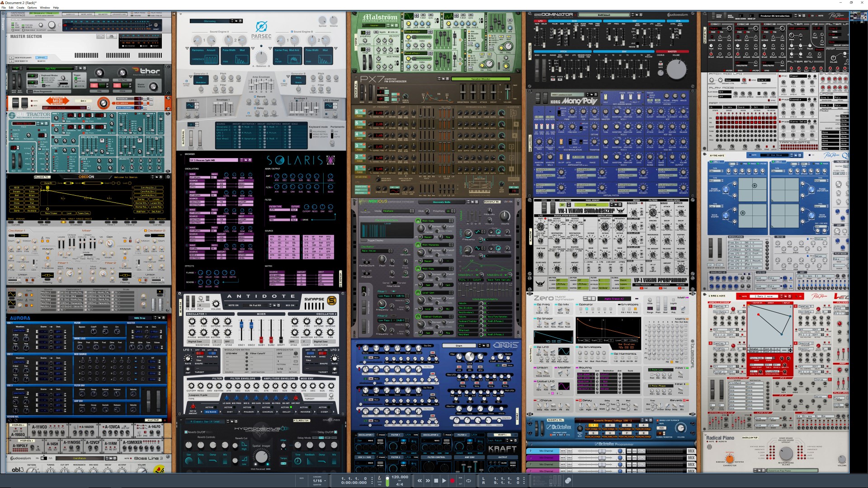This screenshot has height=488, width=868.
Task: Click the curve display button in Master Section
Action: pyautogui.click(x=100, y=36)
